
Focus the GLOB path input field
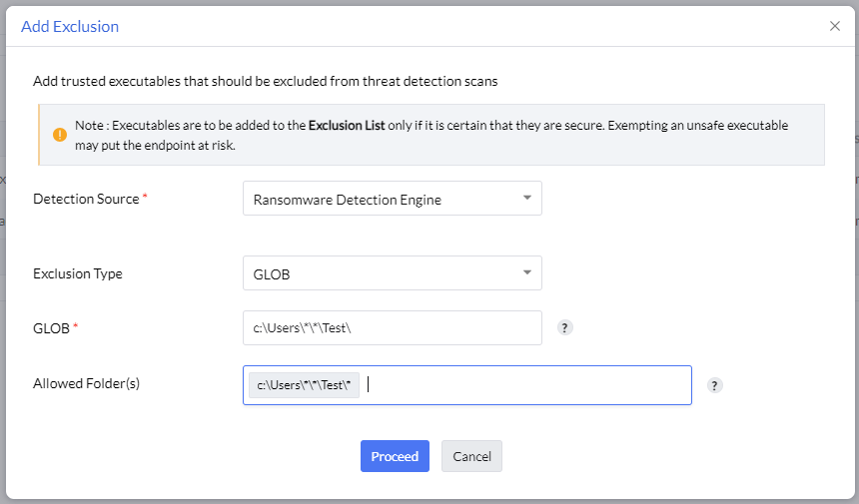pyautogui.click(x=392, y=327)
